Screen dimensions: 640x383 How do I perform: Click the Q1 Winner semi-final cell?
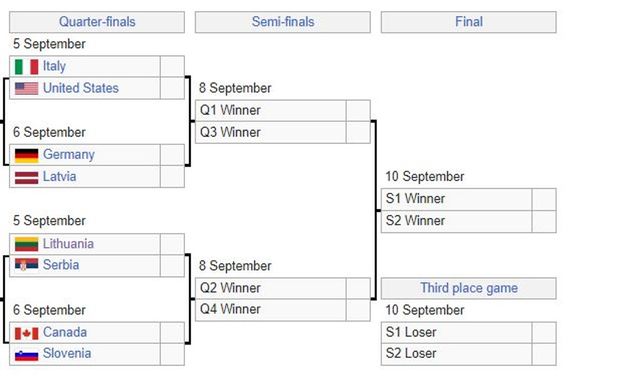(x=271, y=110)
